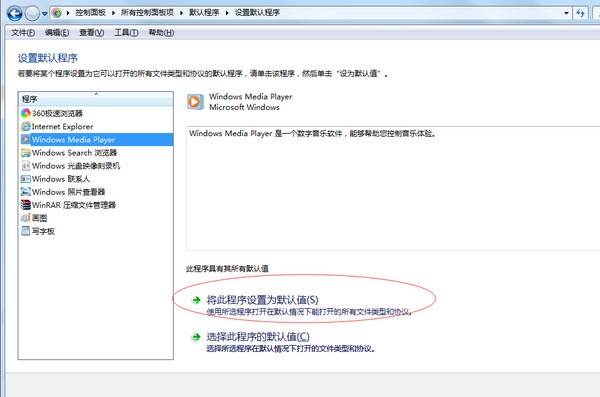Open the 文件(F) menu
The width and height of the screenshot is (600, 397).
pos(23,33)
